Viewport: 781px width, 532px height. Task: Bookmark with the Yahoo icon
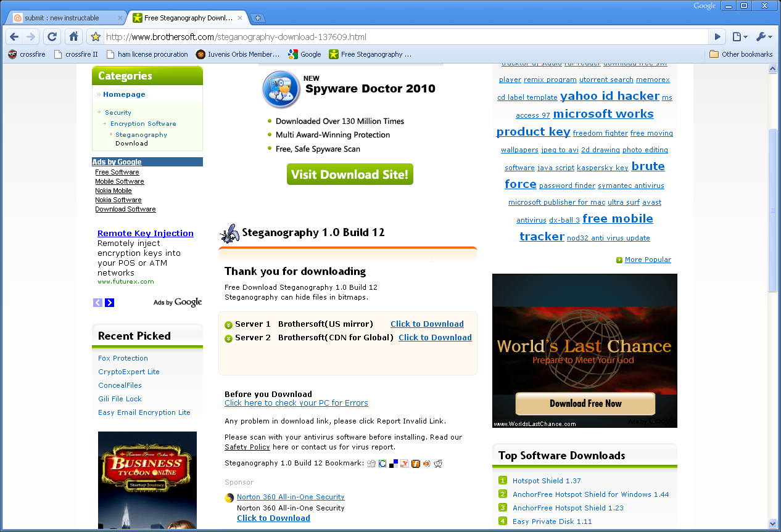click(x=405, y=464)
